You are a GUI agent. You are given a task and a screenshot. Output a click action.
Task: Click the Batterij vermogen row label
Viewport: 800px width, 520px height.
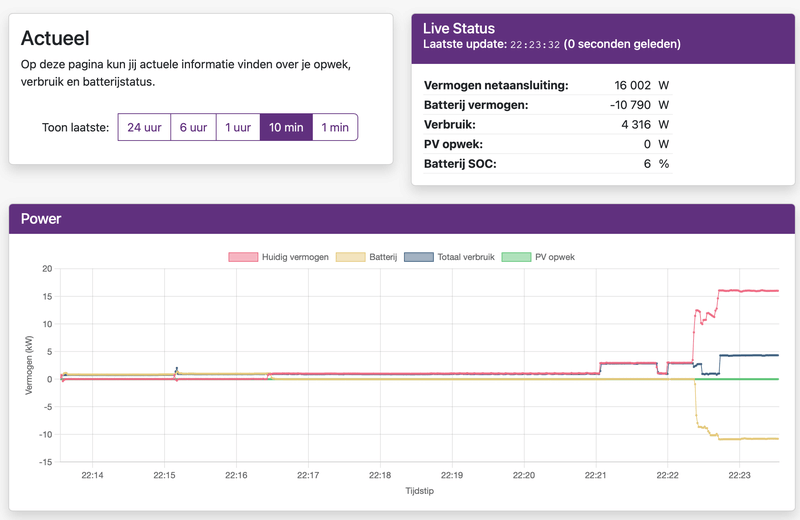click(x=476, y=105)
